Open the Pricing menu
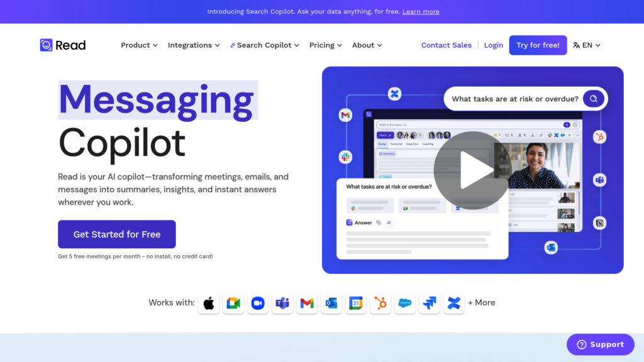The width and height of the screenshot is (644, 362). (x=325, y=45)
